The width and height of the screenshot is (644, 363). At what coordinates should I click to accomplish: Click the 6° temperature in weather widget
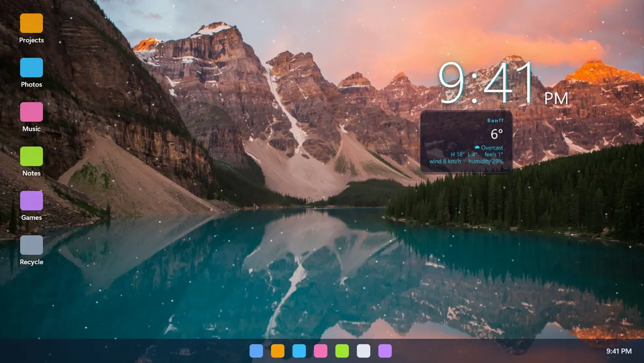(497, 134)
